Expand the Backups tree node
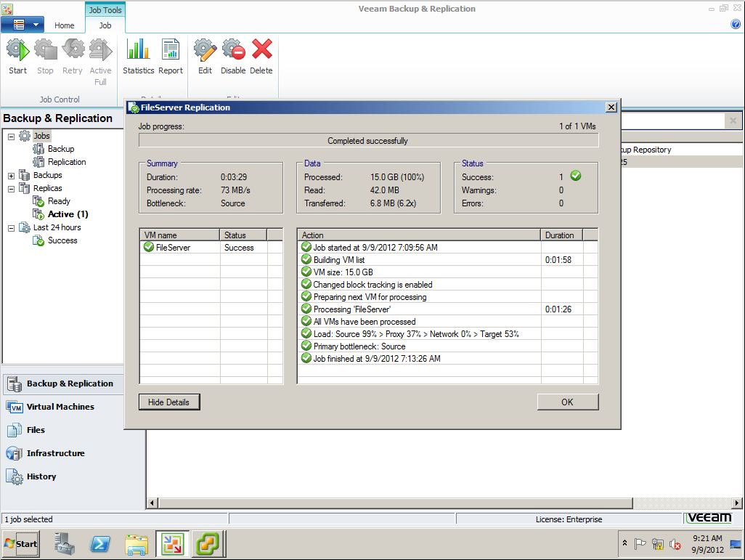The height and width of the screenshot is (560, 745). (x=11, y=176)
